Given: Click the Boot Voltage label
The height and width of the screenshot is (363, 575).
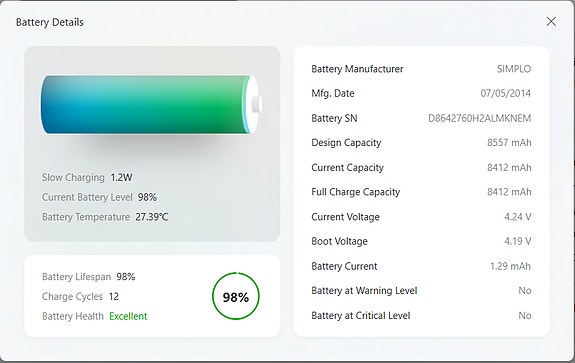Looking at the screenshot, I should (x=339, y=241).
